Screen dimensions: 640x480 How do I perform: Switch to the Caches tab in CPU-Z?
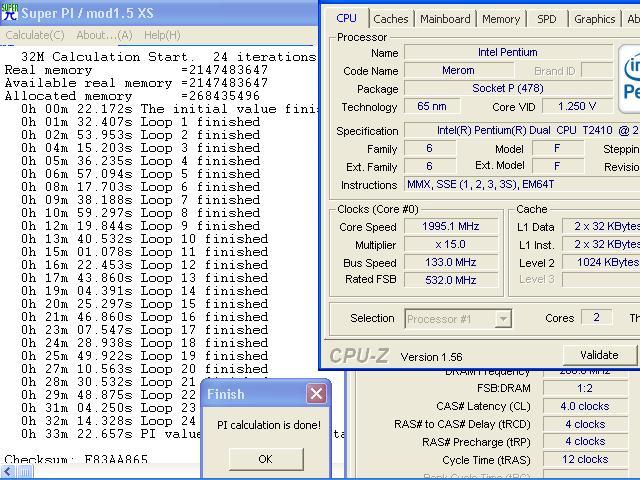pos(391,19)
